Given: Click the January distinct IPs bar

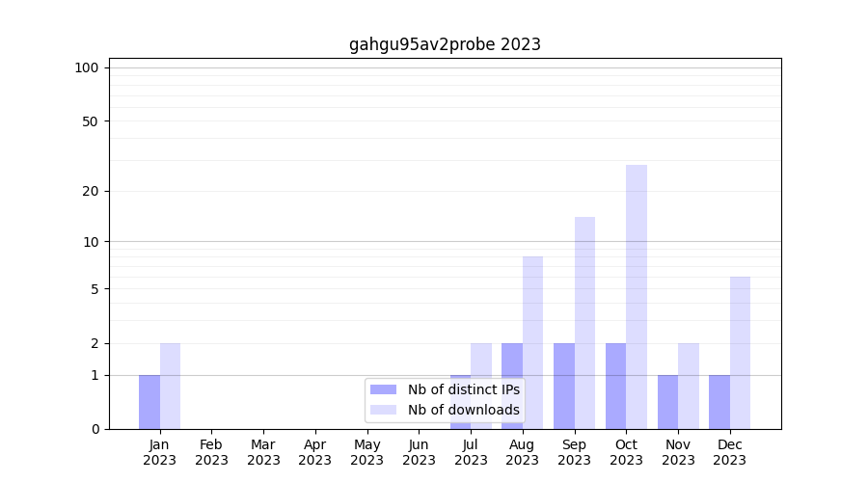Looking at the screenshot, I should click(149, 402).
